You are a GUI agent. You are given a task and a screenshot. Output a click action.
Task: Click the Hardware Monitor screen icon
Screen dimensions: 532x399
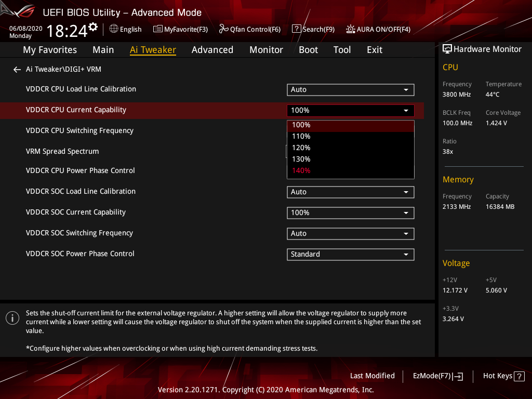tap(447, 49)
